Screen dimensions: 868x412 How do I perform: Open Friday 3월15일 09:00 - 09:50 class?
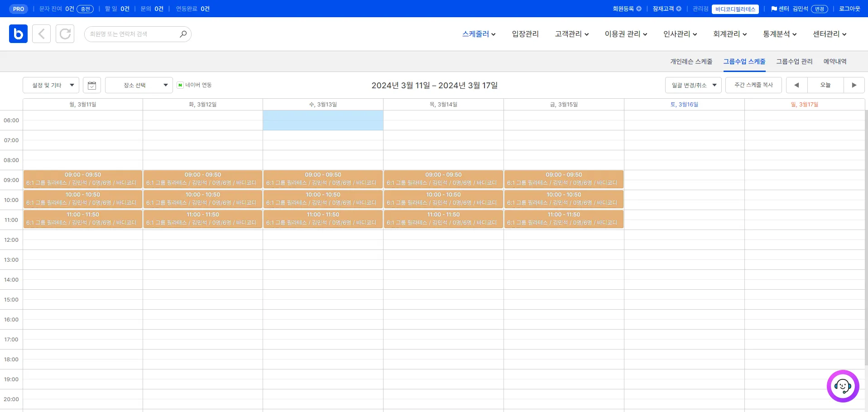564,179
